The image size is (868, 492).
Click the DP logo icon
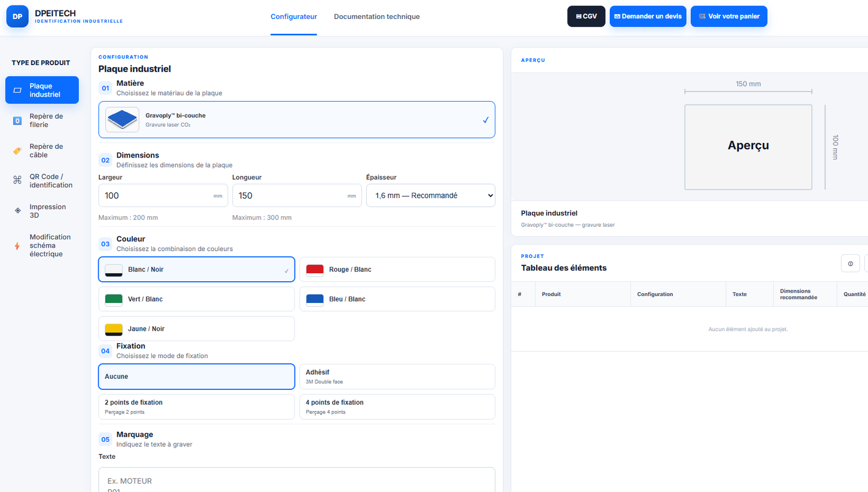tap(17, 16)
